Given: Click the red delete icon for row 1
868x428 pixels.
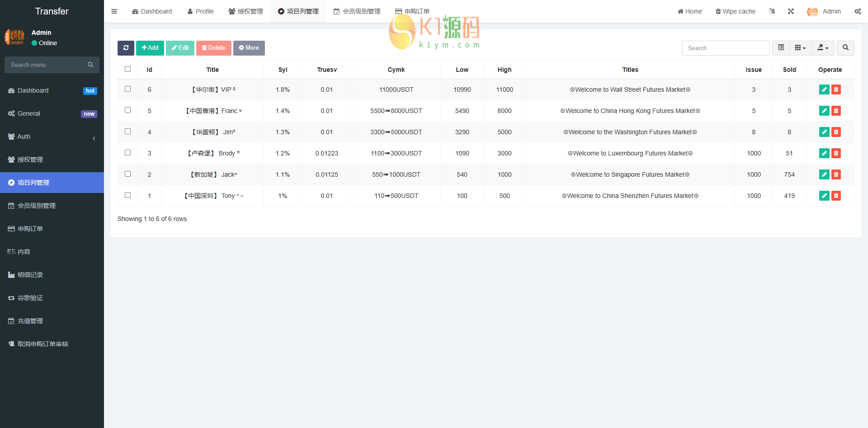Looking at the screenshot, I should pyautogui.click(x=836, y=196).
